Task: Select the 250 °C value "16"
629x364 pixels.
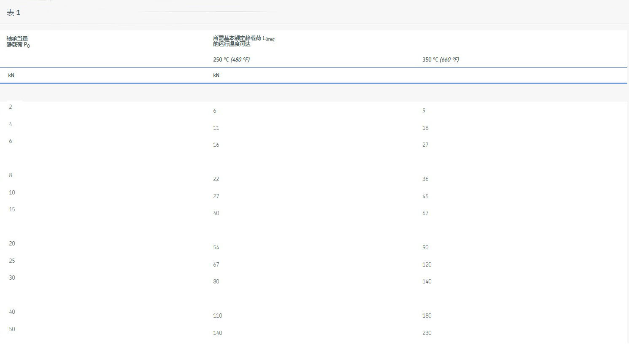Action: pos(216,145)
